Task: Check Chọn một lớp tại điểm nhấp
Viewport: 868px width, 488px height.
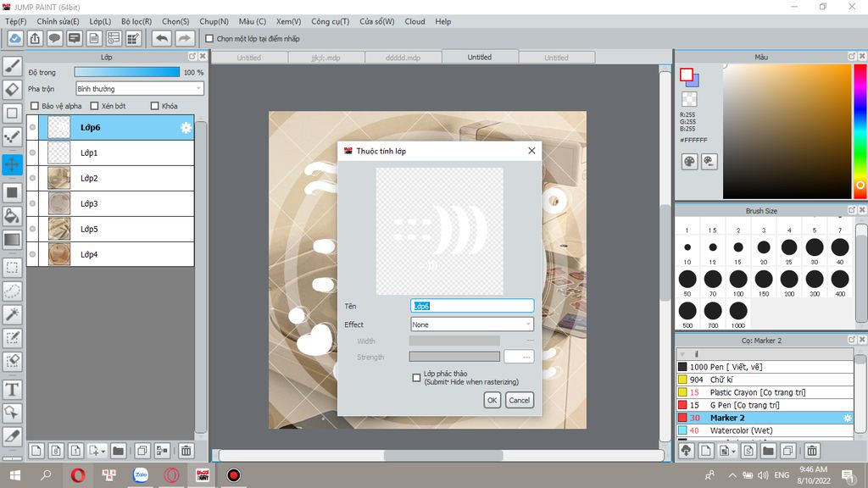Action: [209, 39]
